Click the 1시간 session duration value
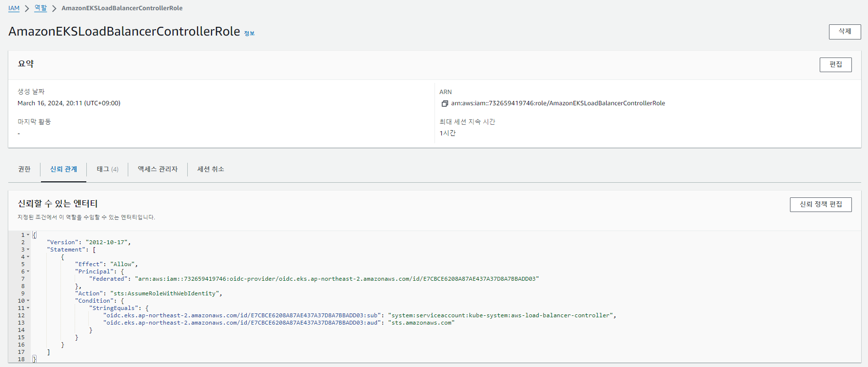 448,133
